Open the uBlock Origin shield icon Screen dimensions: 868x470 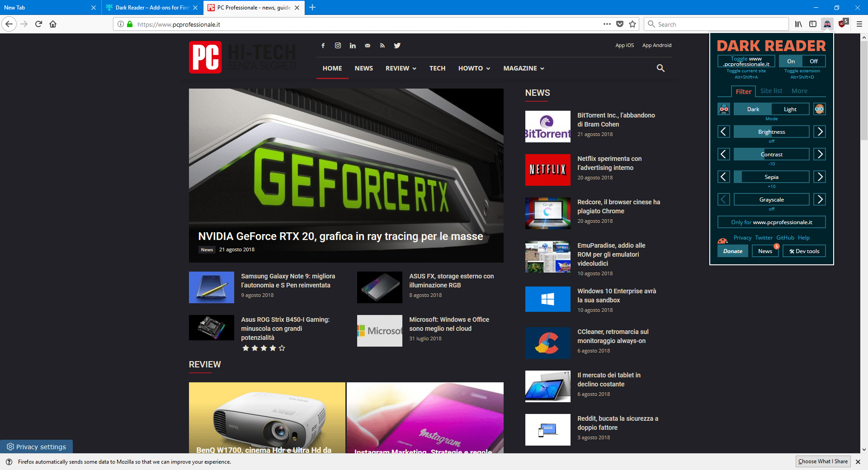pos(842,24)
